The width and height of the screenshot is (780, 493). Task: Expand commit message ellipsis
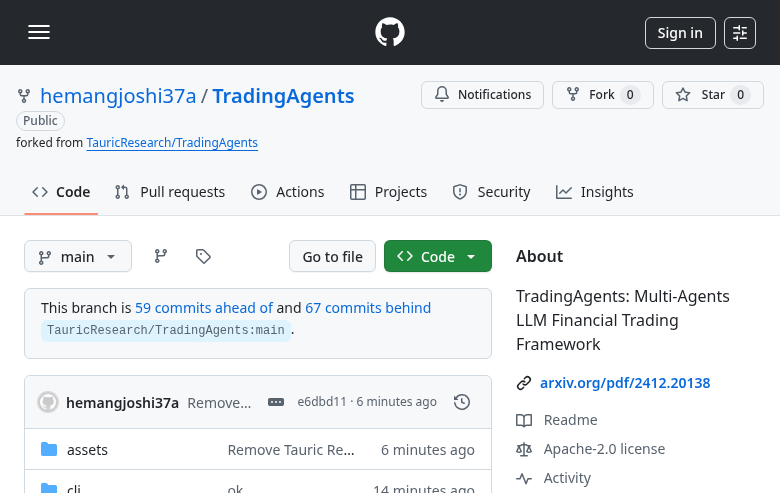(x=276, y=402)
